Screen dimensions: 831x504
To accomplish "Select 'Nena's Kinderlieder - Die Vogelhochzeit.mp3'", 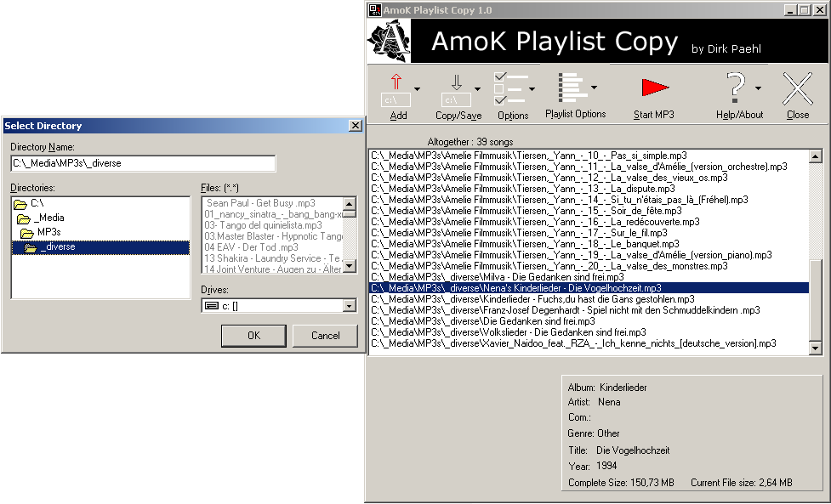I will click(589, 288).
